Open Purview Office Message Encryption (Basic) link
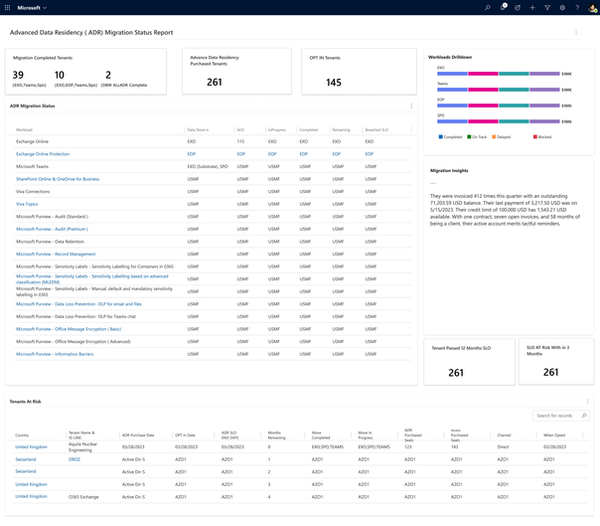Image resolution: width=600 pixels, height=526 pixels. (x=68, y=329)
